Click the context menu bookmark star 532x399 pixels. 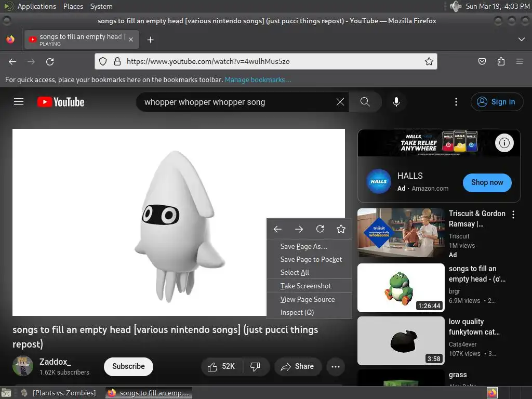coord(341,229)
